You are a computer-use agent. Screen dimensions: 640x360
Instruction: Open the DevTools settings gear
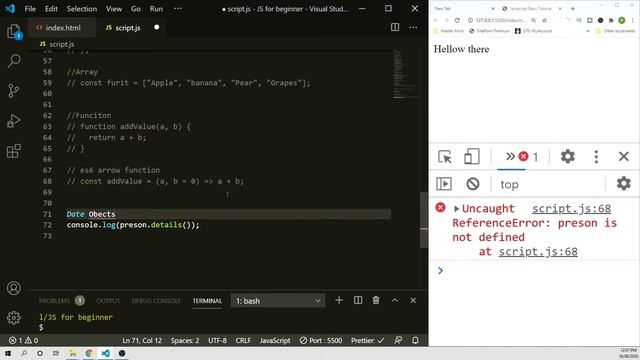567,156
